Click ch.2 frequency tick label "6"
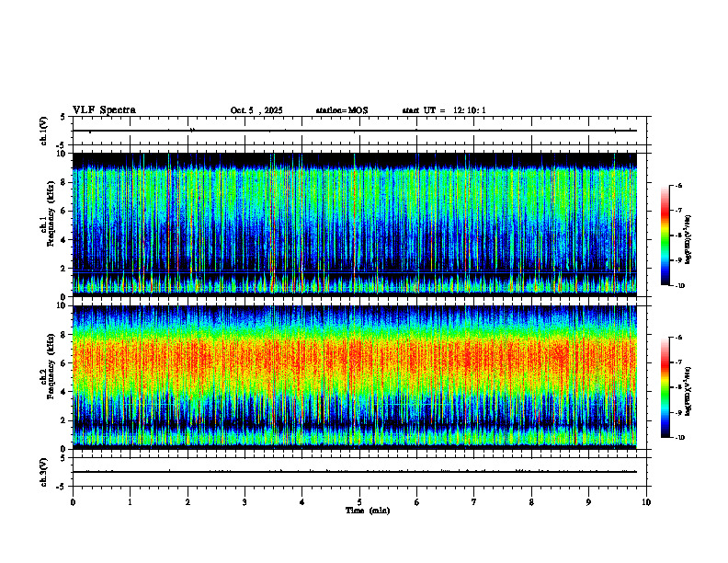Viewport: 728px width, 563px height. (64, 363)
